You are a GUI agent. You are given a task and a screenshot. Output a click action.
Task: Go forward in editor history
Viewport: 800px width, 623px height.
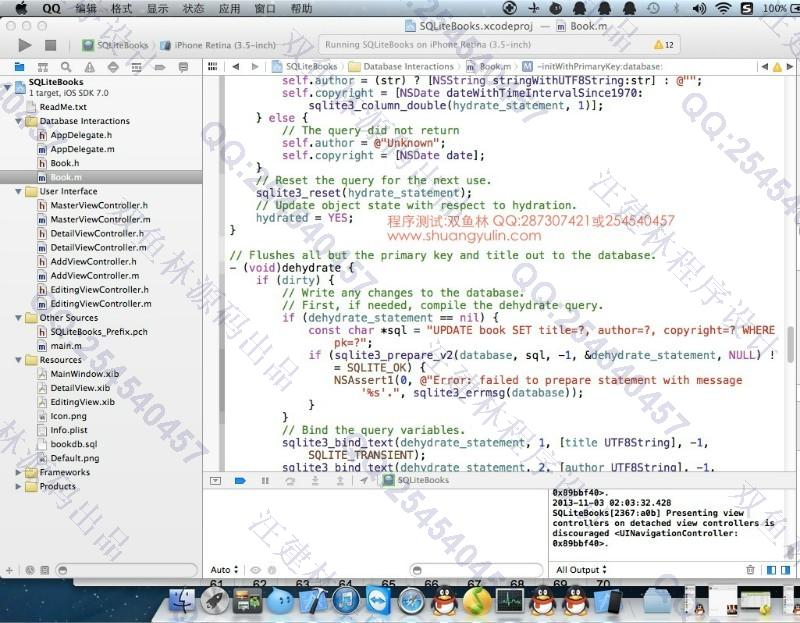[x=255, y=66]
